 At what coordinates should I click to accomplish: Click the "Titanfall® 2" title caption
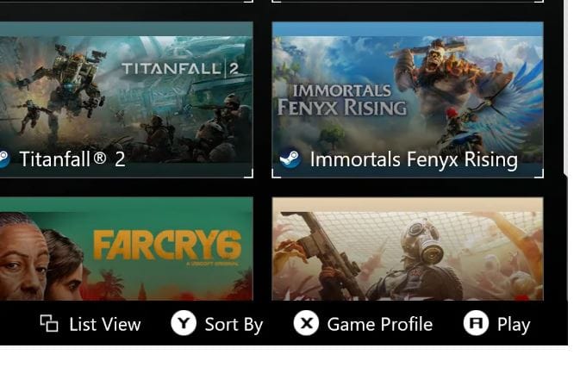pos(72,159)
